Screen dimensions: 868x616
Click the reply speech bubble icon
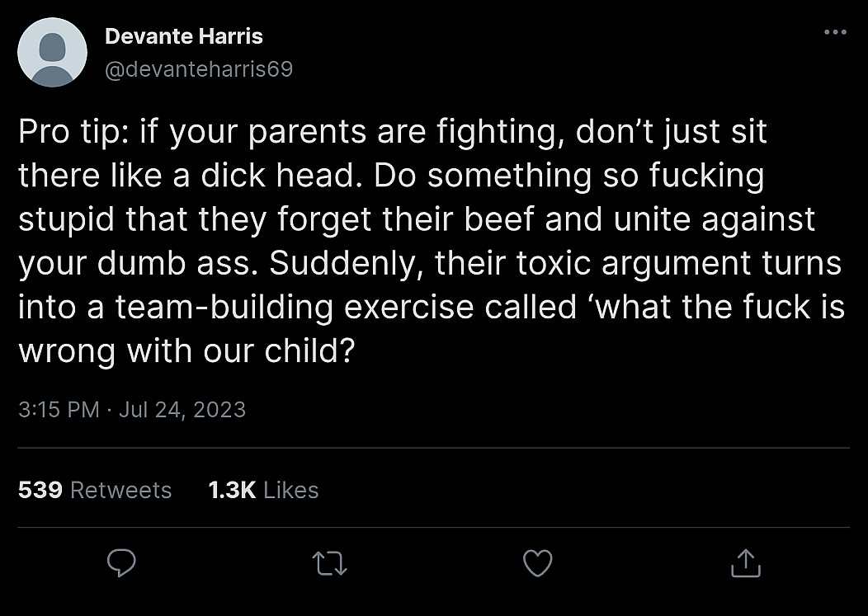pos(121,563)
